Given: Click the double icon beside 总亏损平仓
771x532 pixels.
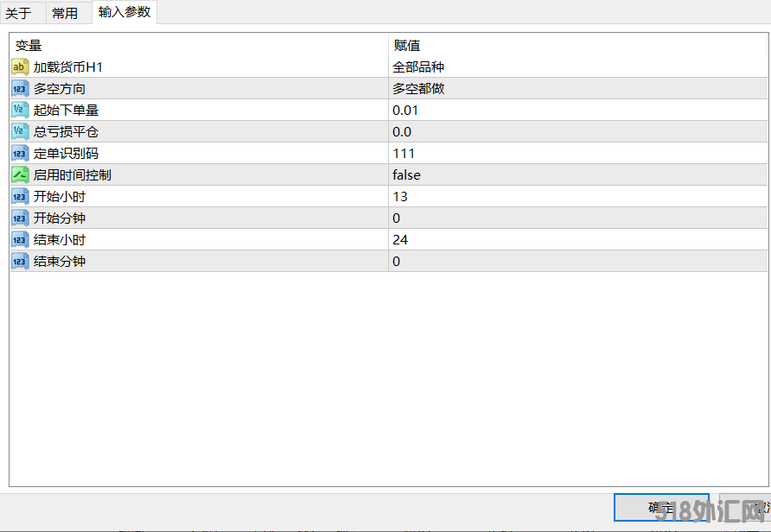Looking at the screenshot, I should click(x=20, y=131).
